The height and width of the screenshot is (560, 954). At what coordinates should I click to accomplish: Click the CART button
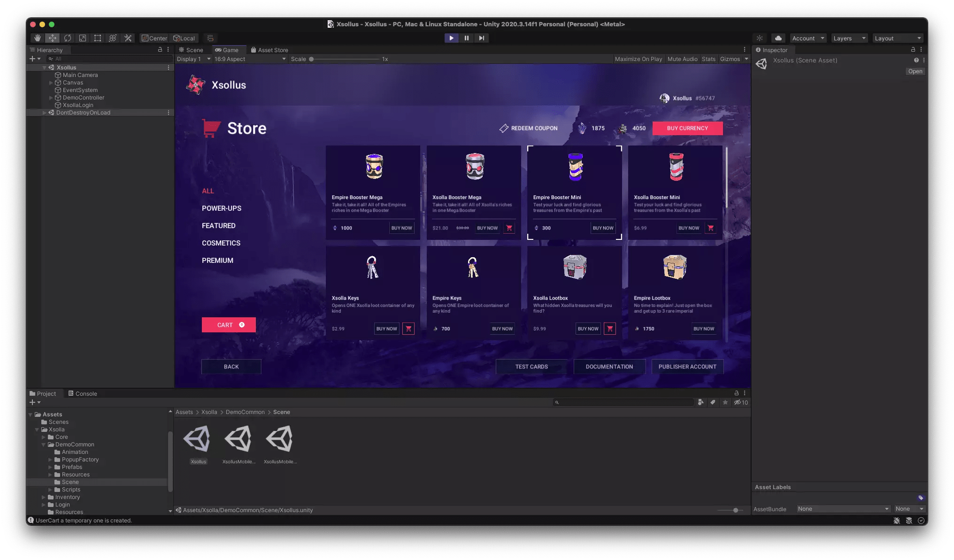(x=229, y=325)
